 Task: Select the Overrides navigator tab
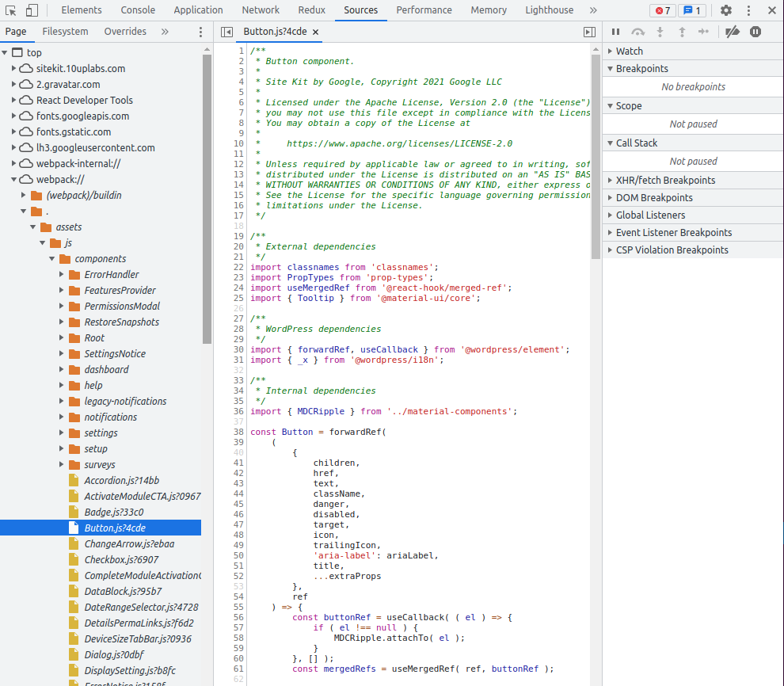(125, 32)
